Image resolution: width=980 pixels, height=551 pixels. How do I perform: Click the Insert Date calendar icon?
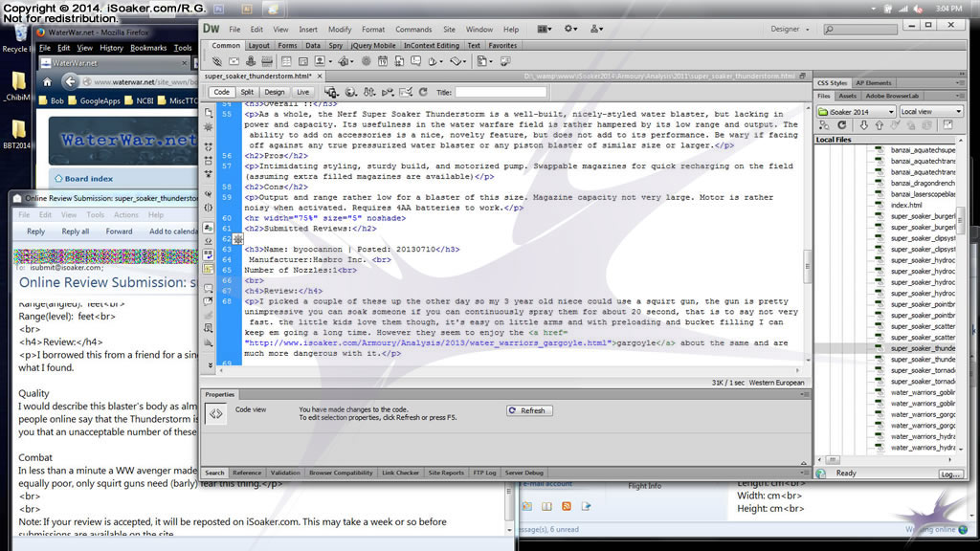383,61
